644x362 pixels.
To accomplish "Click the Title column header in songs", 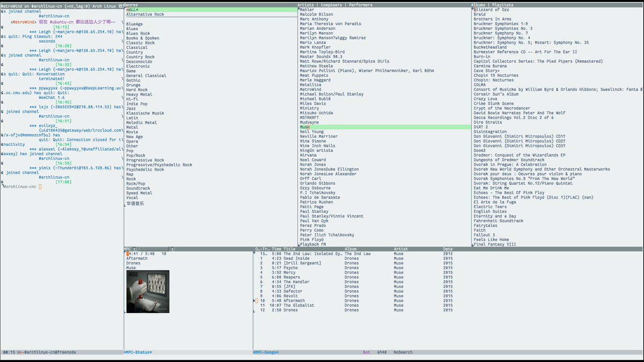I will point(289,249).
